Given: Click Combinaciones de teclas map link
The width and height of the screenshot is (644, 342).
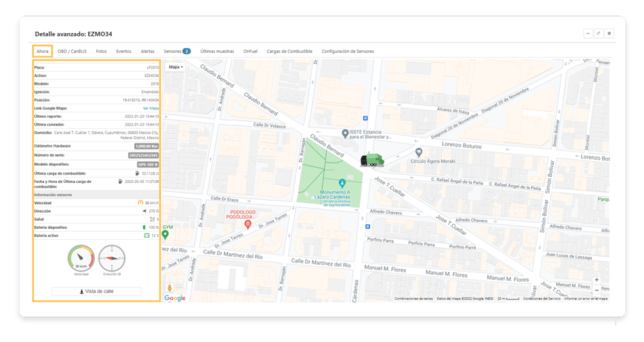Looking at the screenshot, I should pos(414,299).
